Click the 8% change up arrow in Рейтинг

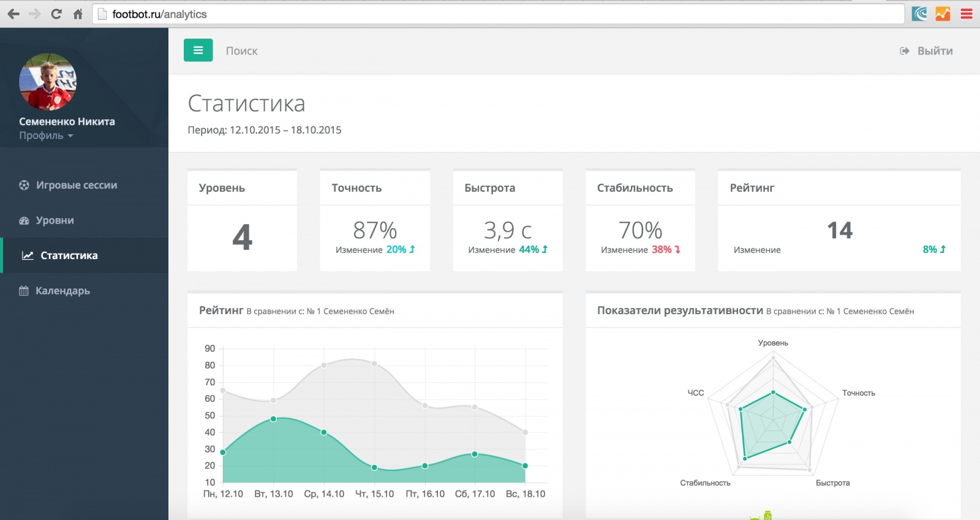pyautogui.click(x=943, y=249)
